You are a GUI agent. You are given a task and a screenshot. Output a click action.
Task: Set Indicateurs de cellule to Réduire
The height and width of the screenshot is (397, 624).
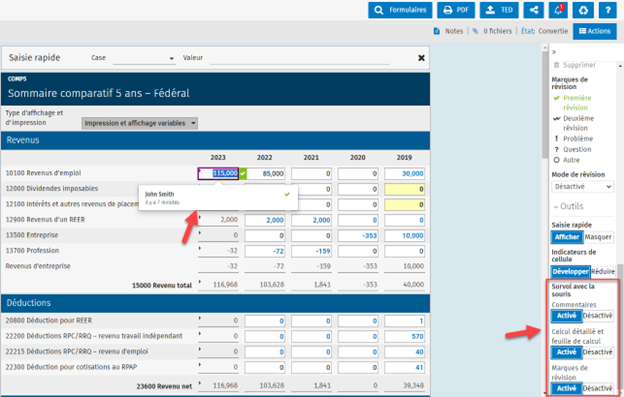pyautogui.click(x=603, y=272)
